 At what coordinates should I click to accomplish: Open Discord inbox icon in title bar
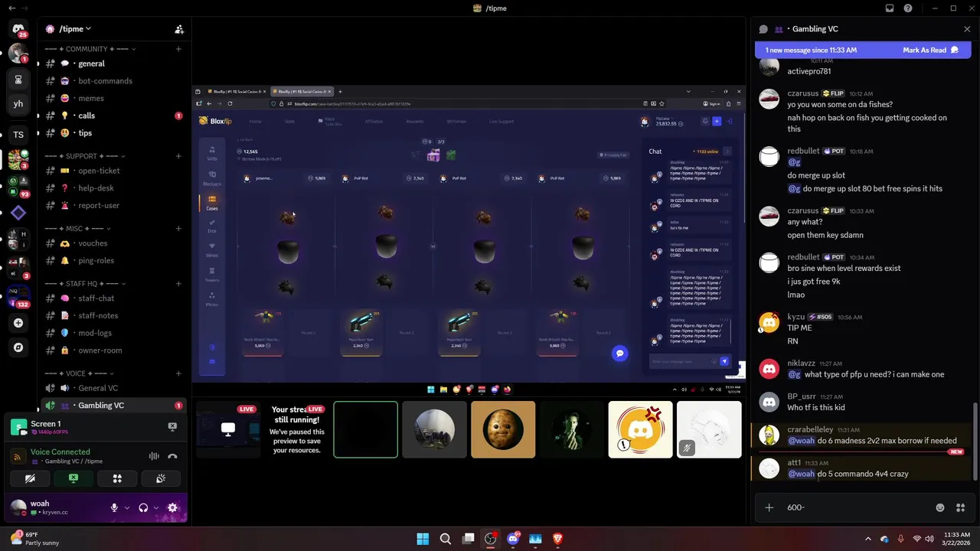(890, 8)
